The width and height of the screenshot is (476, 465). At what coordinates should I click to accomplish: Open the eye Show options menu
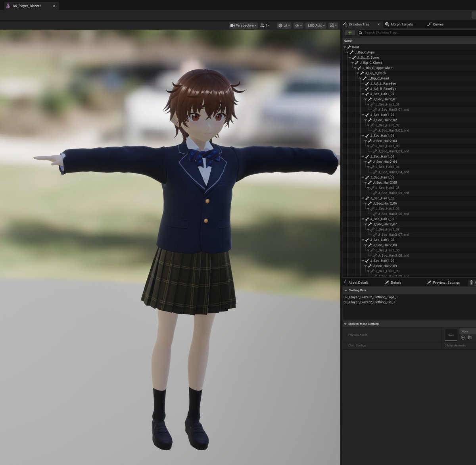coord(298,25)
